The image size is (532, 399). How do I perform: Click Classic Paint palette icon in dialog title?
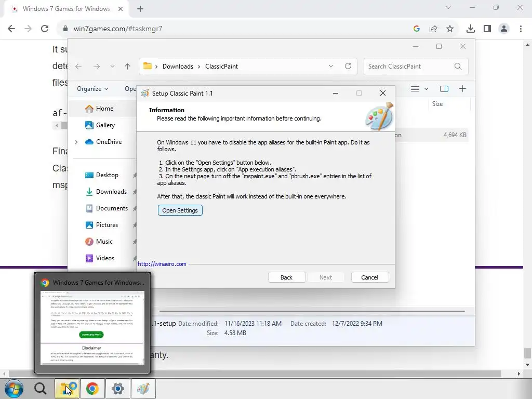coord(145,94)
